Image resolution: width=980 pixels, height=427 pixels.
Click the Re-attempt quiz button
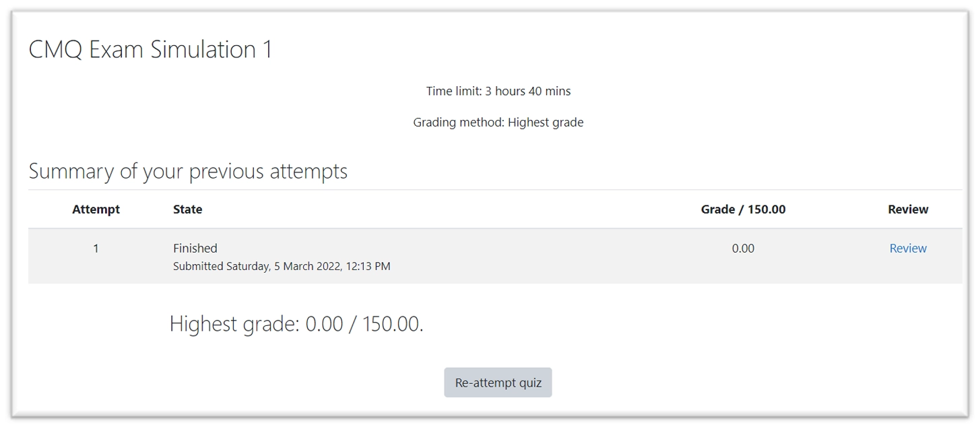[498, 383]
